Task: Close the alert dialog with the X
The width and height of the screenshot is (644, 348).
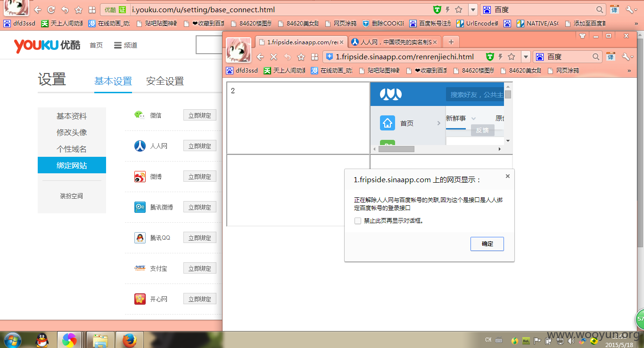Action: coord(508,176)
